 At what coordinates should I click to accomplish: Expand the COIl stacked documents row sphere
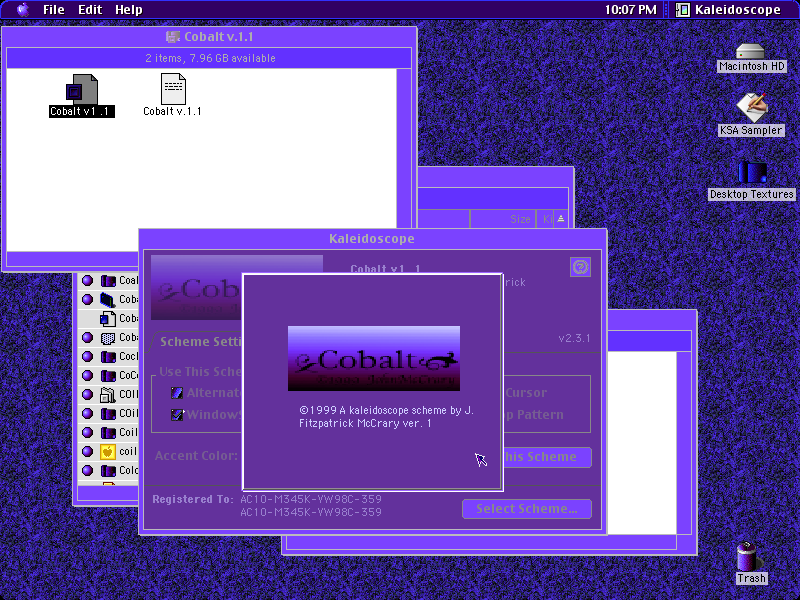pyautogui.click(x=87, y=394)
